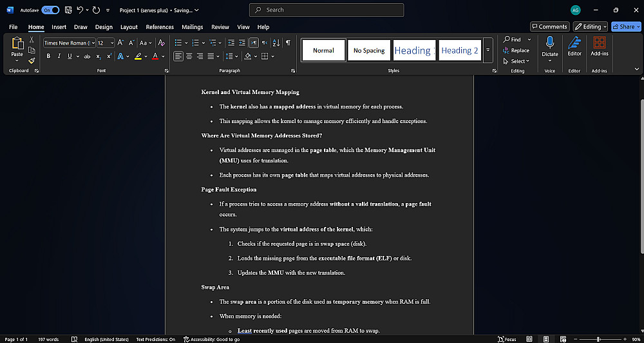Viewport: 644px width, 343px height.
Task: Increase paragraph indent
Action: [242, 43]
